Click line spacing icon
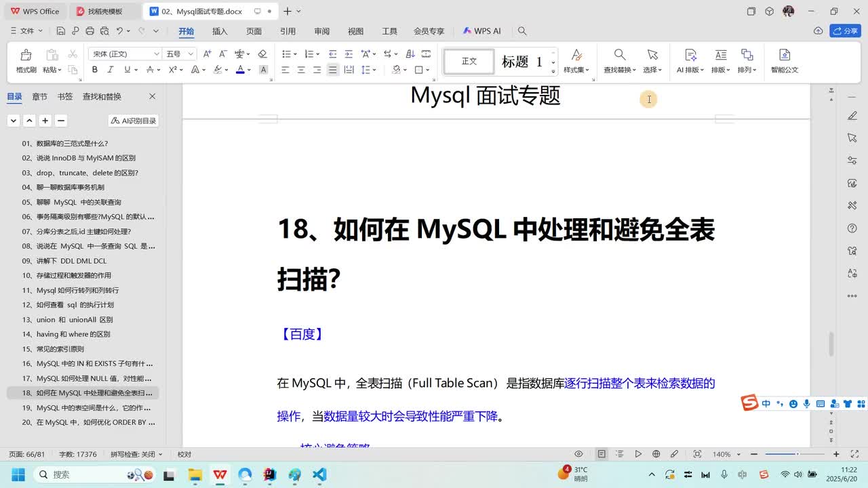Screen dimensions: 868x488 click(x=366, y=70)
